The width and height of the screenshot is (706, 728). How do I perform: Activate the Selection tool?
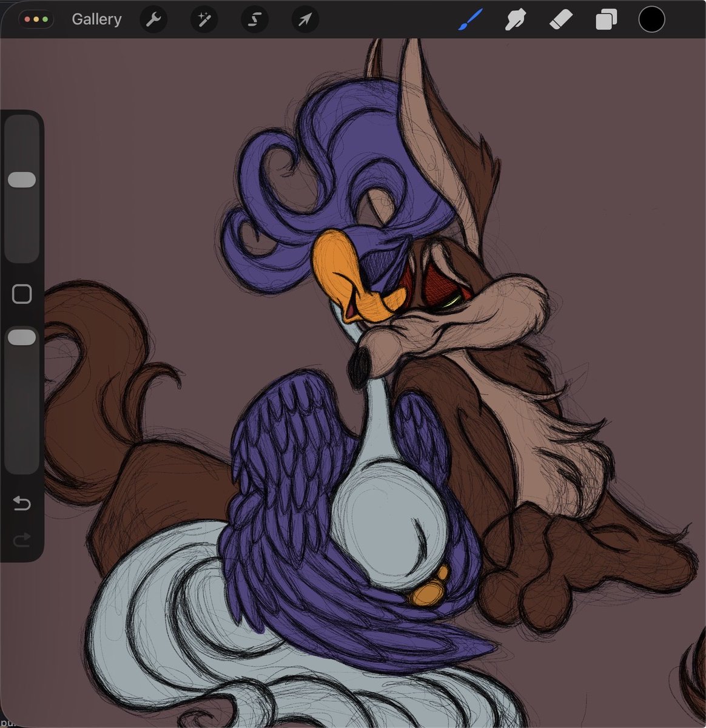click(255, 20)
